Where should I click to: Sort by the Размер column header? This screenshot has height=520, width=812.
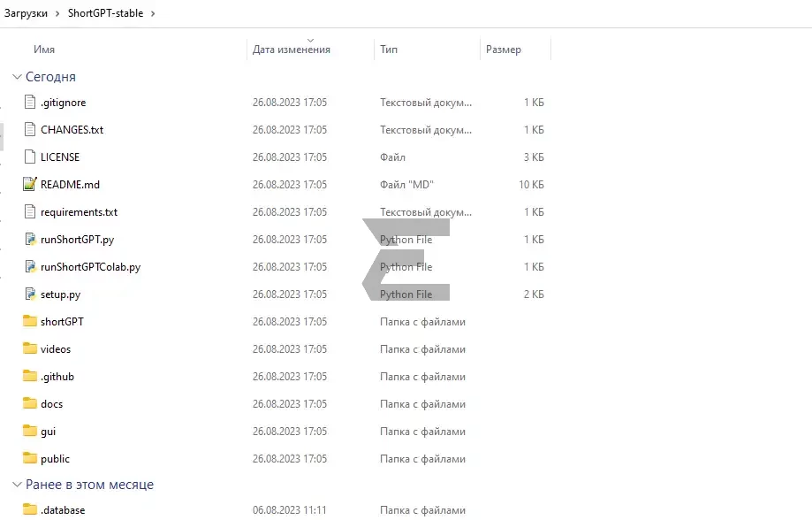504,50
